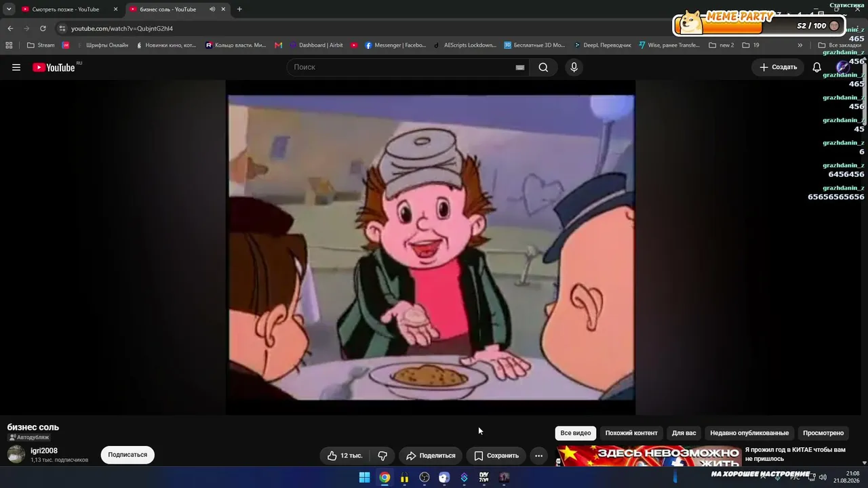Open the YouTube guide hamburger menu

pyautogui.click(x=16, y=67)
